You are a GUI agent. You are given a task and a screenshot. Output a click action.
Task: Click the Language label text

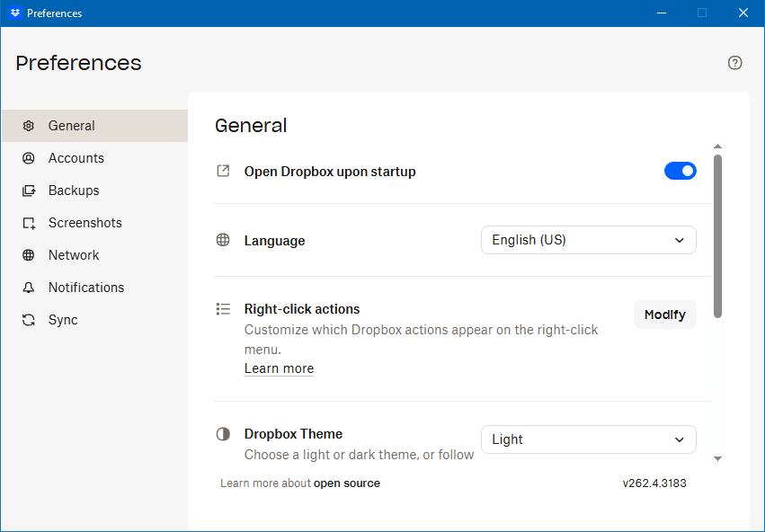[275, 241]
